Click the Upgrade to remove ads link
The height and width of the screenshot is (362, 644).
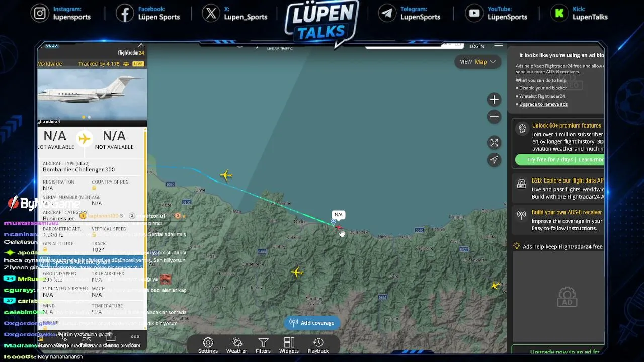click(543, 104)
